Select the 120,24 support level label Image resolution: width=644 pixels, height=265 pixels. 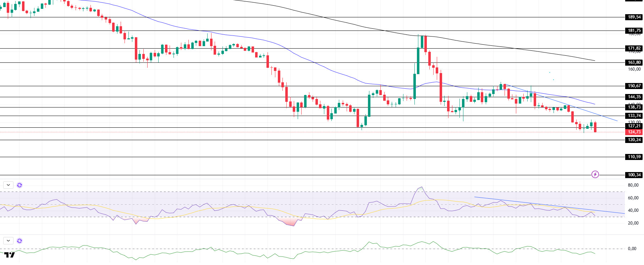tap(634, 140)
